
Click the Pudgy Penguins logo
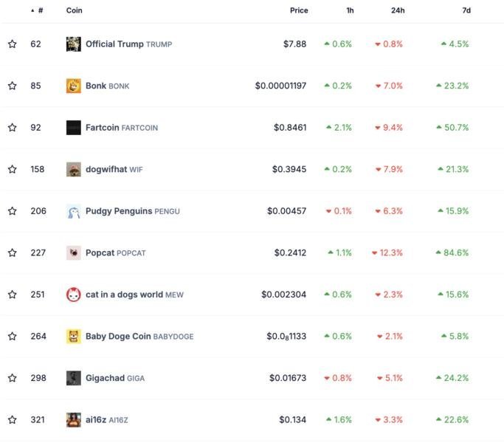73,211
